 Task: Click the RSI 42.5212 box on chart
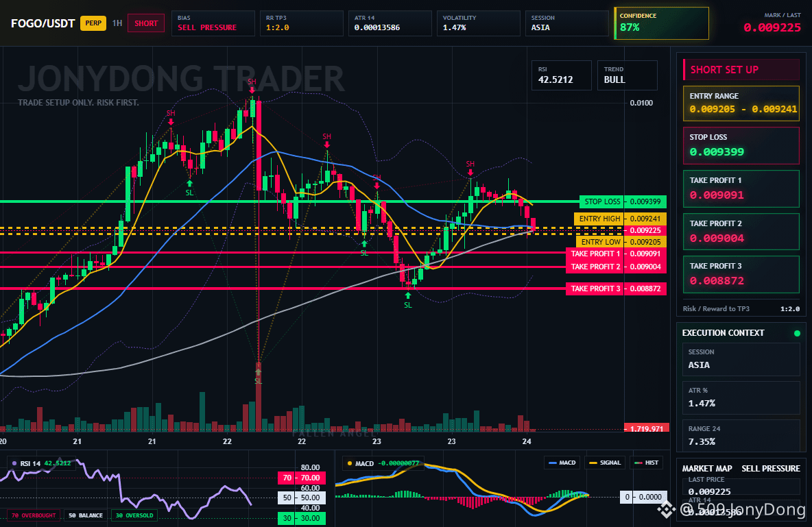coord(562,75)
